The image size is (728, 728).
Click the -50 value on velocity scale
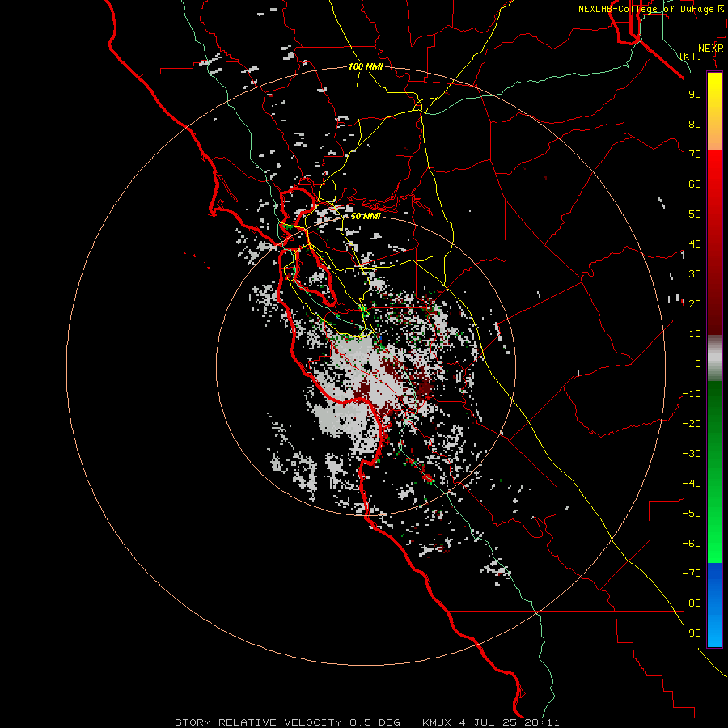tap(692, 514)
